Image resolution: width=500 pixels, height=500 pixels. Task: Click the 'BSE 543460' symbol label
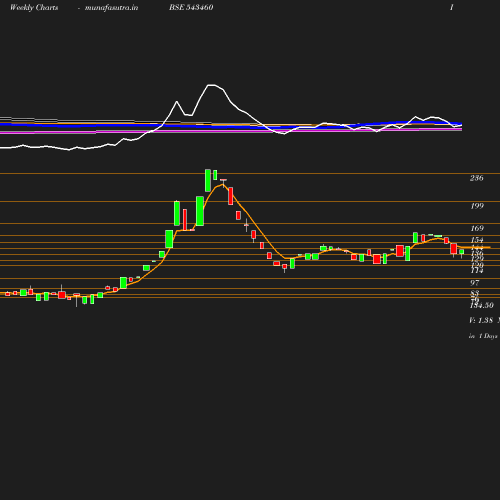191,7
